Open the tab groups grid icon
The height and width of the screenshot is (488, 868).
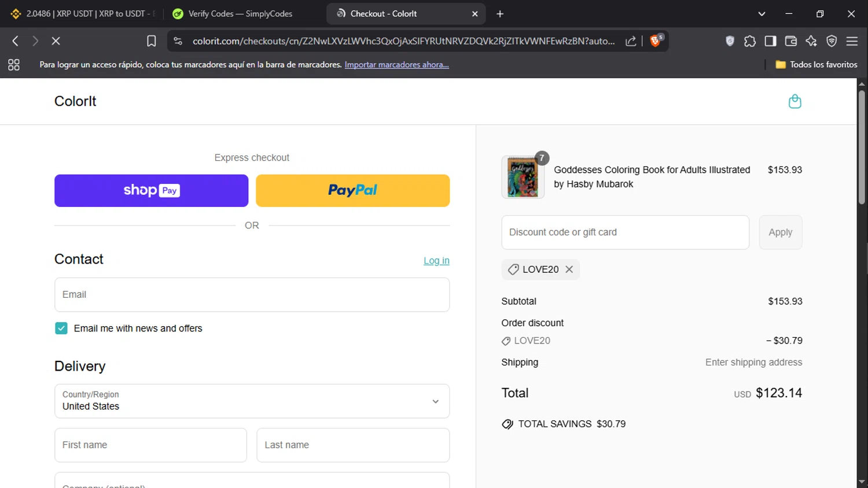point(14,65)
